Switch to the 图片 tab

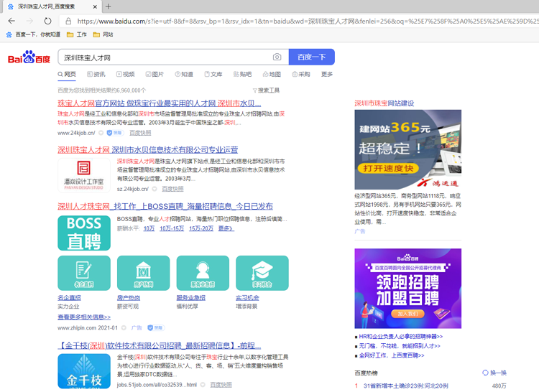click(155, 74)
